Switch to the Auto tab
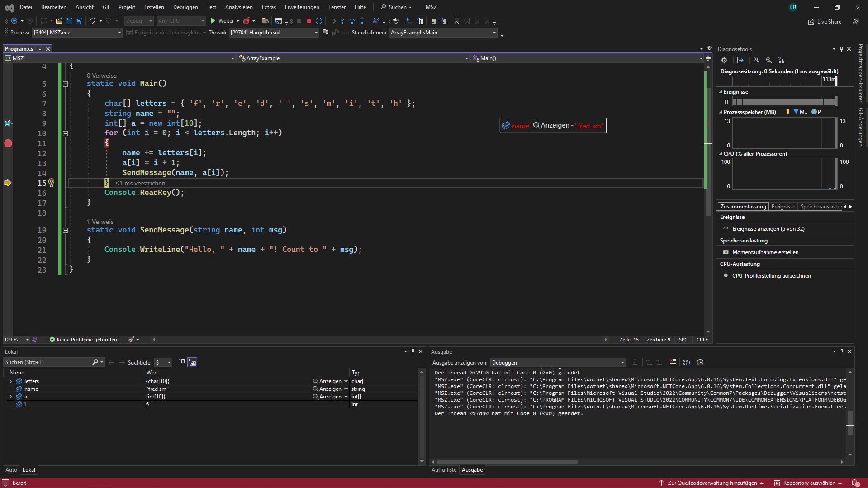Screen dimensions: 868x488 tap(11, 470)
